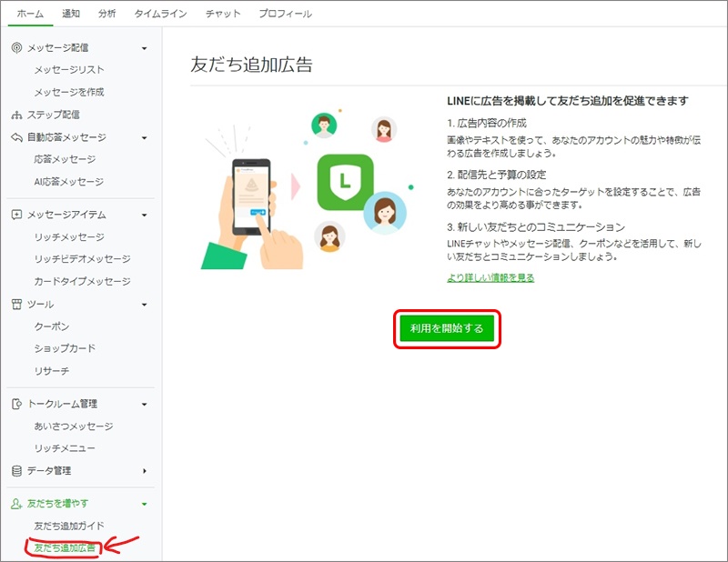Expand the データ管理 section arrow
728x562 pixels.
coord(144,471)
